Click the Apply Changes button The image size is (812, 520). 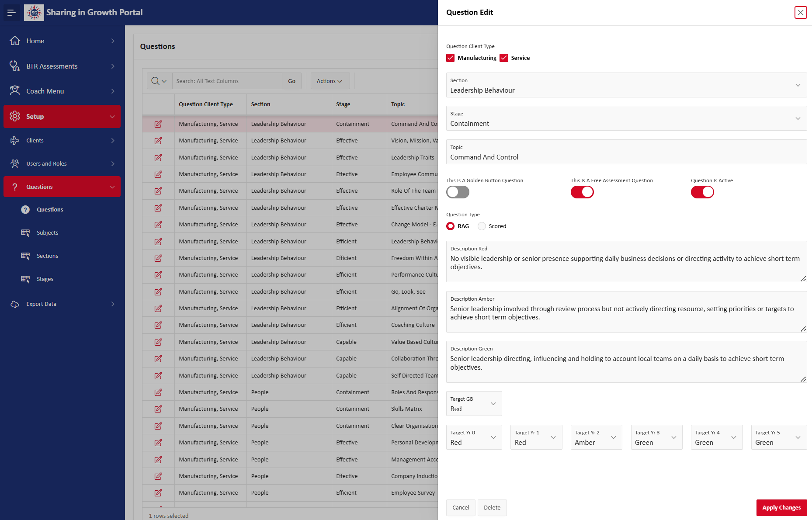781,508
